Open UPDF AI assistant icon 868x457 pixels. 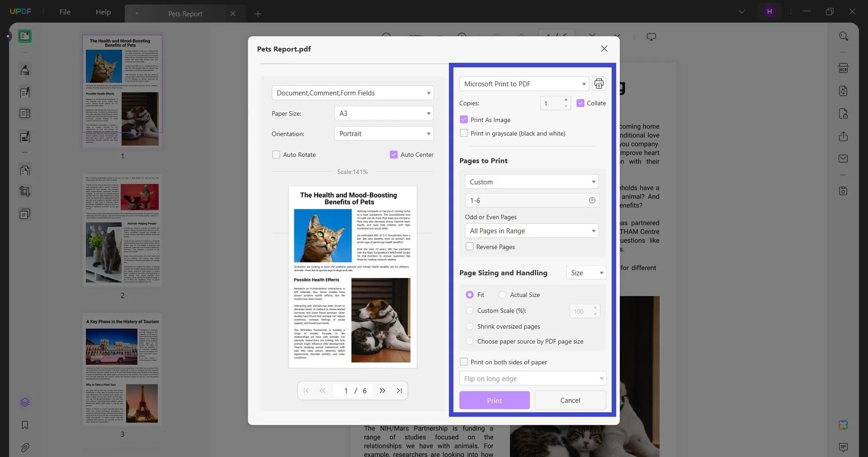pos(843,425)
